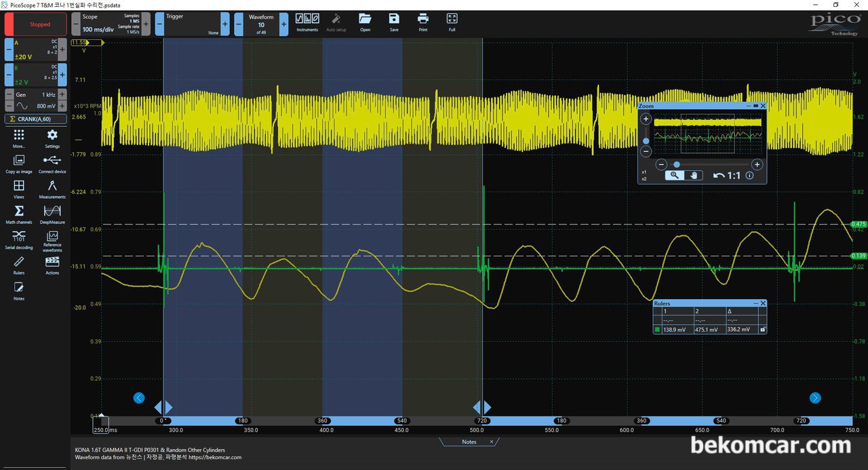868x470 pixels.
Task: Click the 0.139 ruler handle label
Action: 859,256
